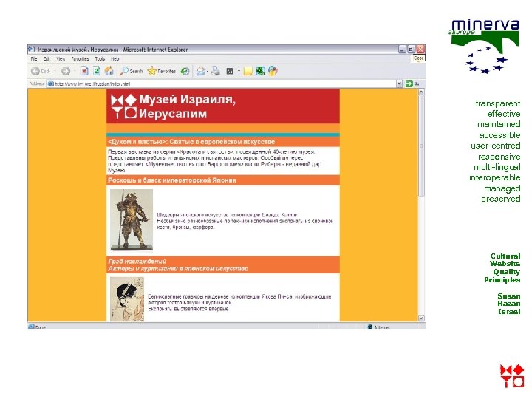Viewport: 532px width, 399px height.
Task: Click the Close button below window controls
Action: click(418, 58)
